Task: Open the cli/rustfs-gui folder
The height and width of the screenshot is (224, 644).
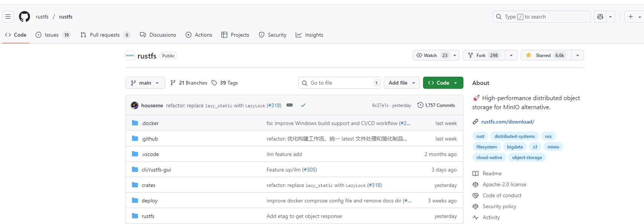Action: tap(156, 170)
